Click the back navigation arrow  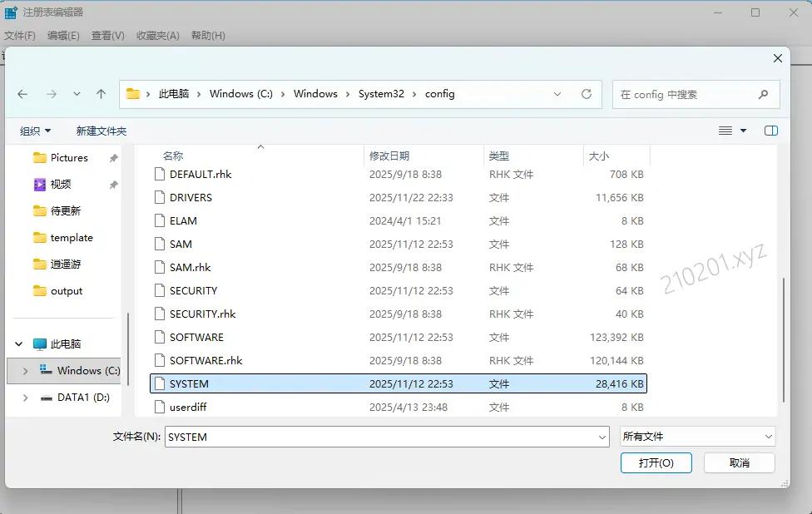click(x=22, y=94)
